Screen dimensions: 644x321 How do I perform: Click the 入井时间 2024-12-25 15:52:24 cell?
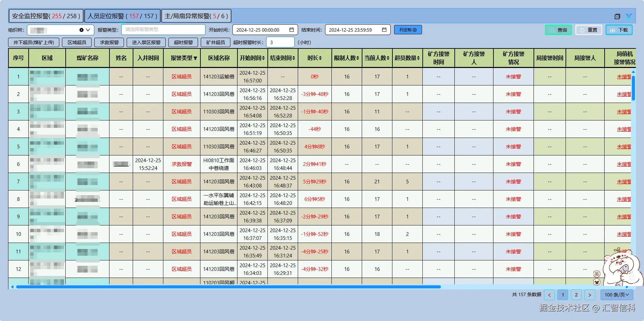click(148, 164)
